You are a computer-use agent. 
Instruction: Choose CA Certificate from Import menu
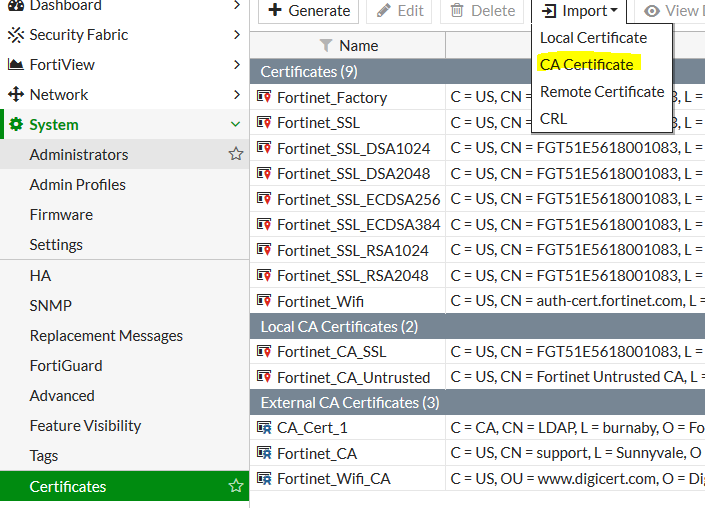[586, 65]
